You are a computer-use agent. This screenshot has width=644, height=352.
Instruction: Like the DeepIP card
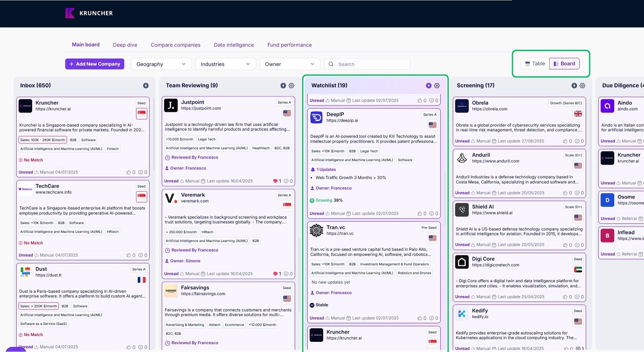[420, 214]
